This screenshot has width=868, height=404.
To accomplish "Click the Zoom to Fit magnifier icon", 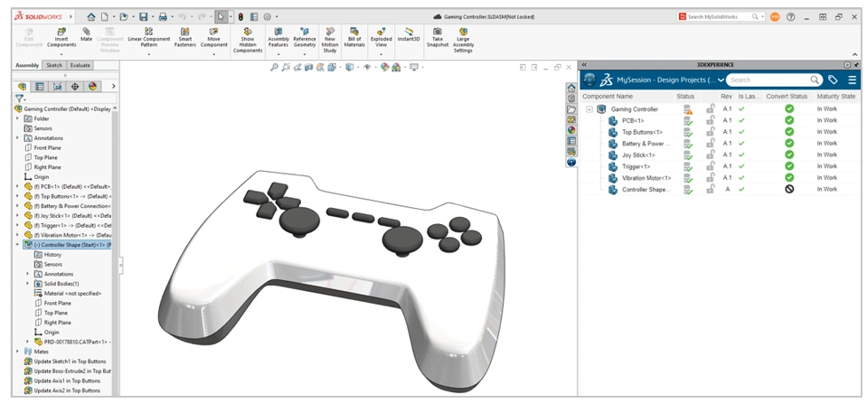I will [274, 67].
